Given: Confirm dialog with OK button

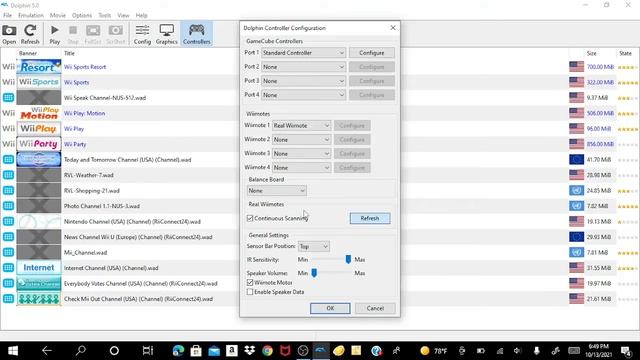Looking at the screenshot, I should point(330,308).
